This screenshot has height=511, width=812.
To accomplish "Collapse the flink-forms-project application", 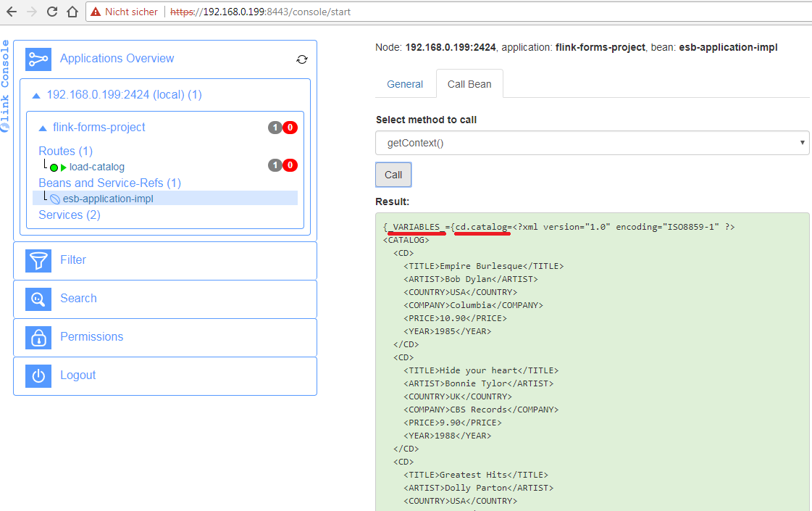I will click(42, 128).
